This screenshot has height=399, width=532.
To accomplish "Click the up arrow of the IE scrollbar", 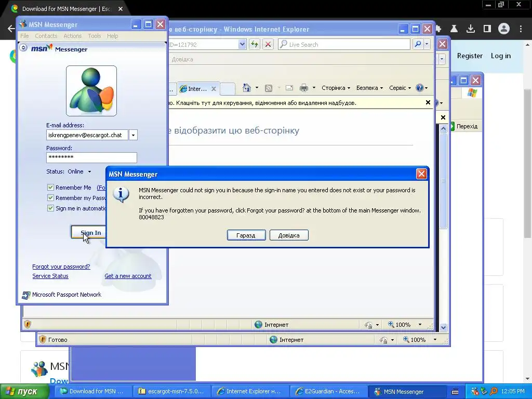I will point(443,129).
